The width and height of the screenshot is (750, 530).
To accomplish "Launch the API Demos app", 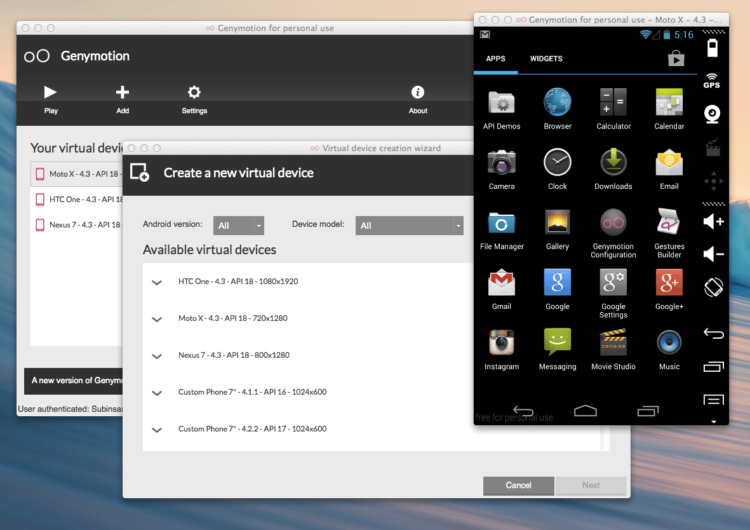I will [x=501, y=109].
